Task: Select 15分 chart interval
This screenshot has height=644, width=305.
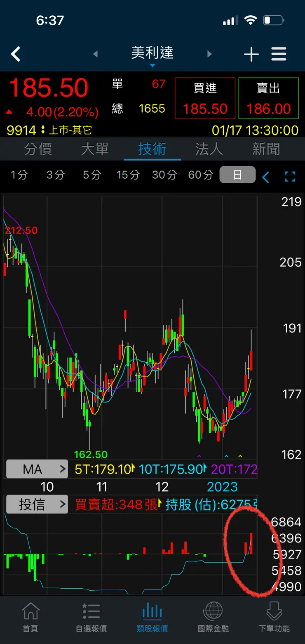Action: tap(128, 175)
